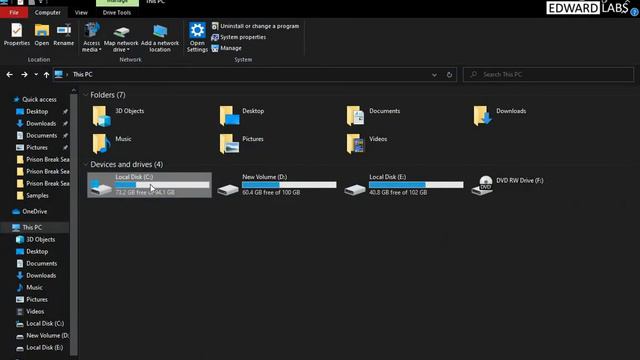Screen dimensions: 640x360
Task: Select the Local Disk (E:) drive
Action: click(x=404, y=185)
